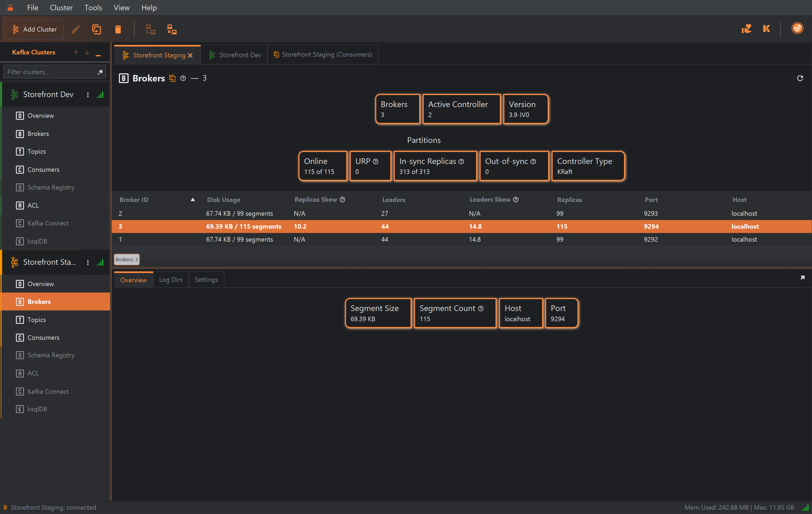Click the orange checkmark circle icon

pyautogui.click(x=797, y=28)
